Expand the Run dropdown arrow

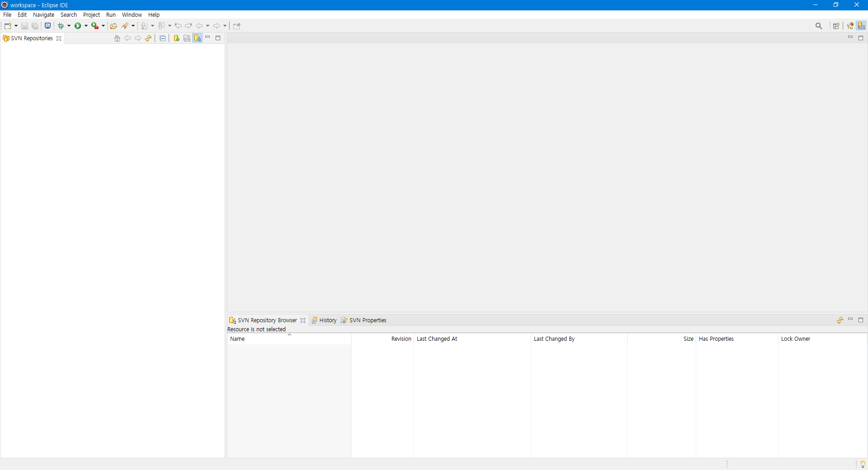[x=86, y=26]
